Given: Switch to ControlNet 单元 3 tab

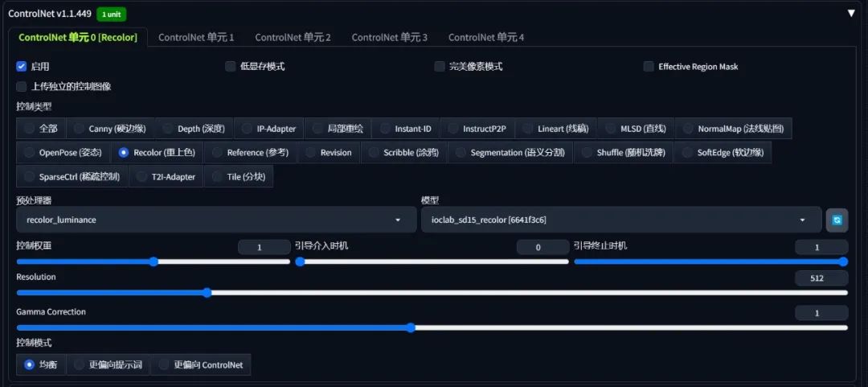Looking at the screenshot, I should pyautogui.click(x=389, y=37).
